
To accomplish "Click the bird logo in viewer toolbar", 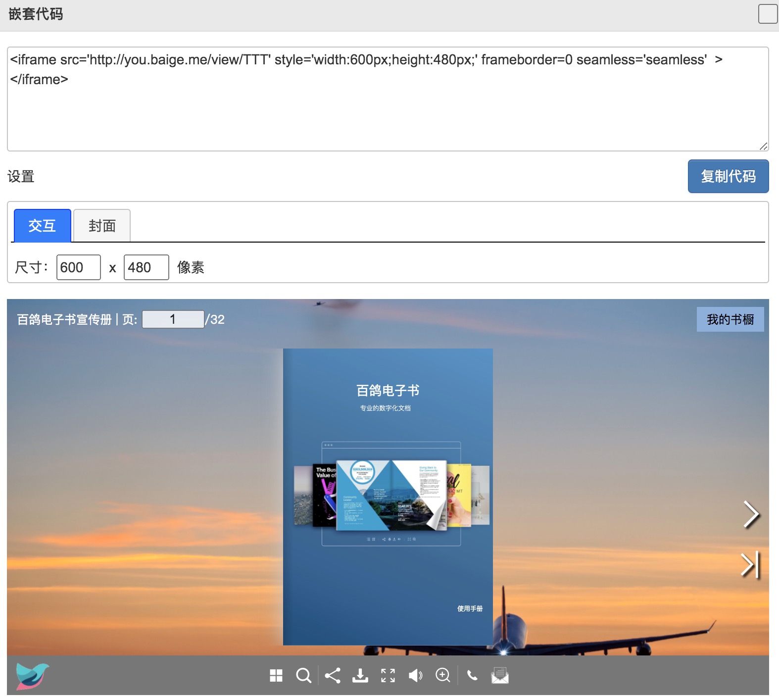I will [32, 676].
